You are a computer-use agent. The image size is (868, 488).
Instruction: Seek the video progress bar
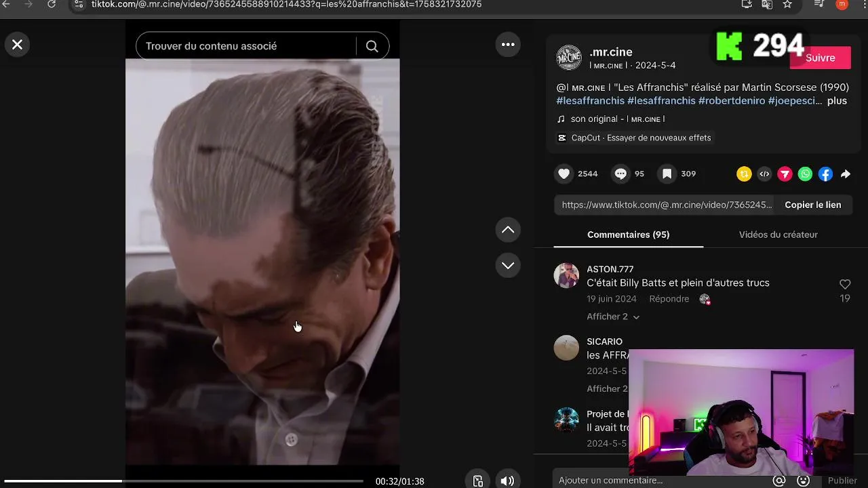click(183, 481)
